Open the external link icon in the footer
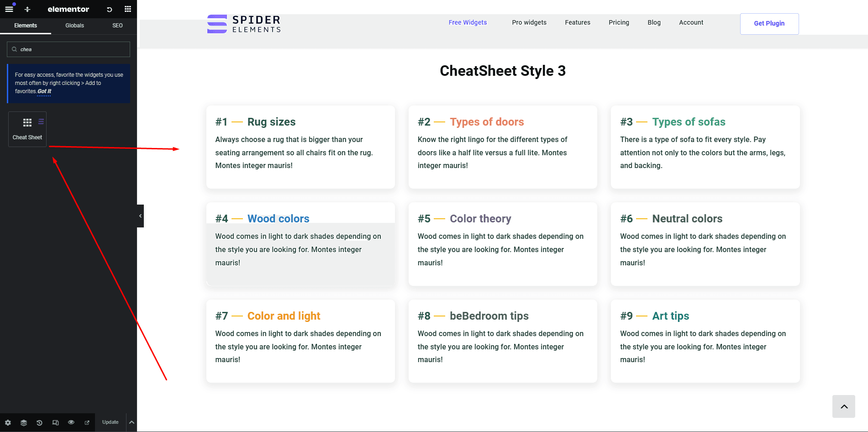The image size is (868, 432). pos(87,422)
